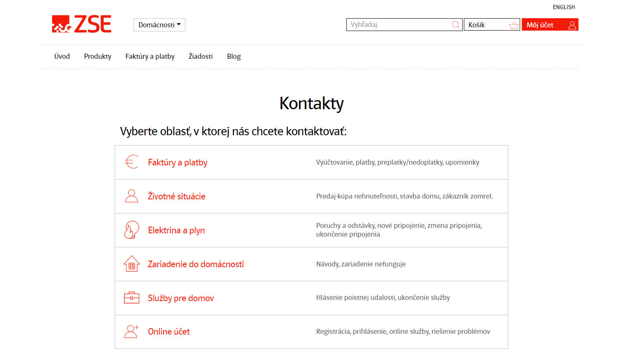Click the euro icon beside Faktúry a platby

132,162
